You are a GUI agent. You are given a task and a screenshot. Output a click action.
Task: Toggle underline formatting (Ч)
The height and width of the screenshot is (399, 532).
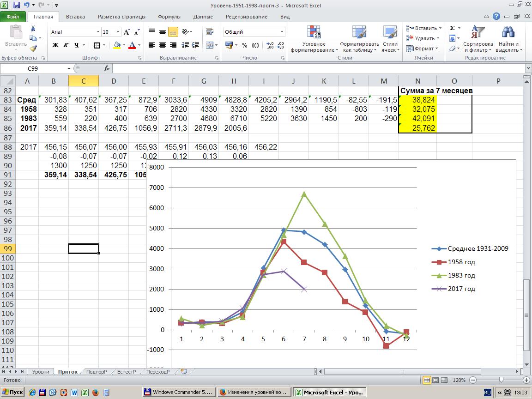[76, 45]
